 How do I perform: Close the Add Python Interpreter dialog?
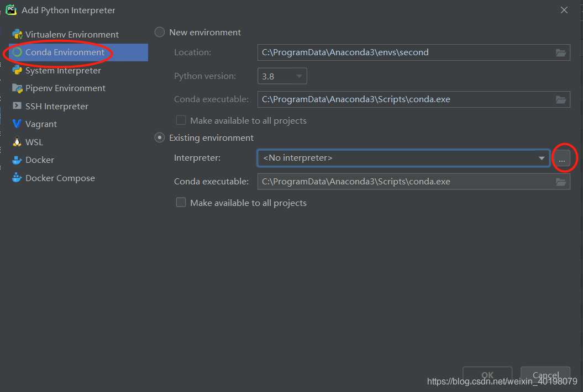pos(564,10)
